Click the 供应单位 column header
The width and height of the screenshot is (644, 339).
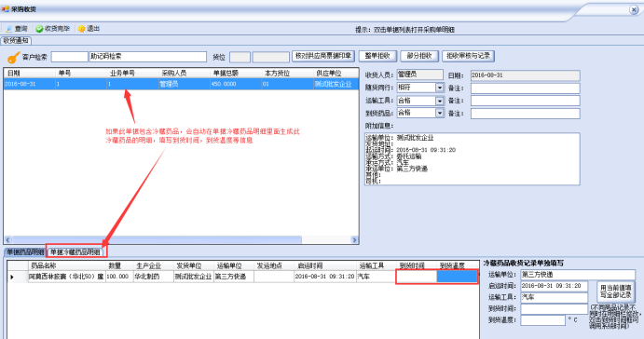(336, 73)
